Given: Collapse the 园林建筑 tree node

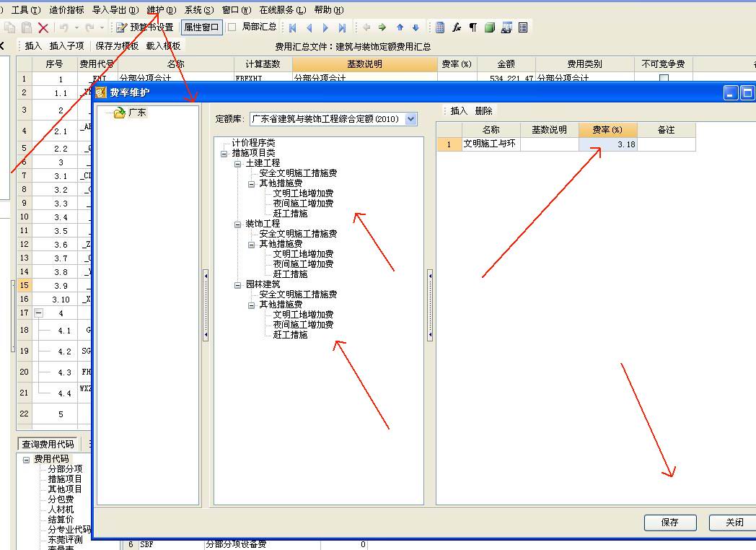Looking at the screenshot, I should click(x=237, y=285).
